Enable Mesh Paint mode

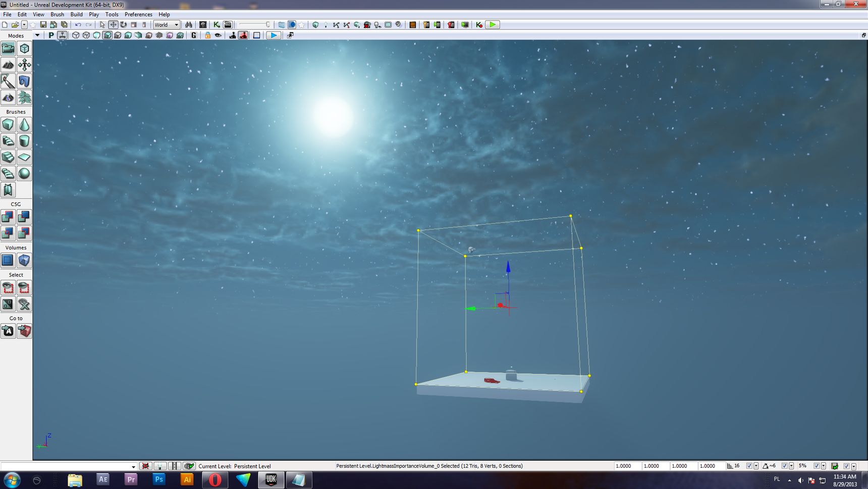(8, 81)
